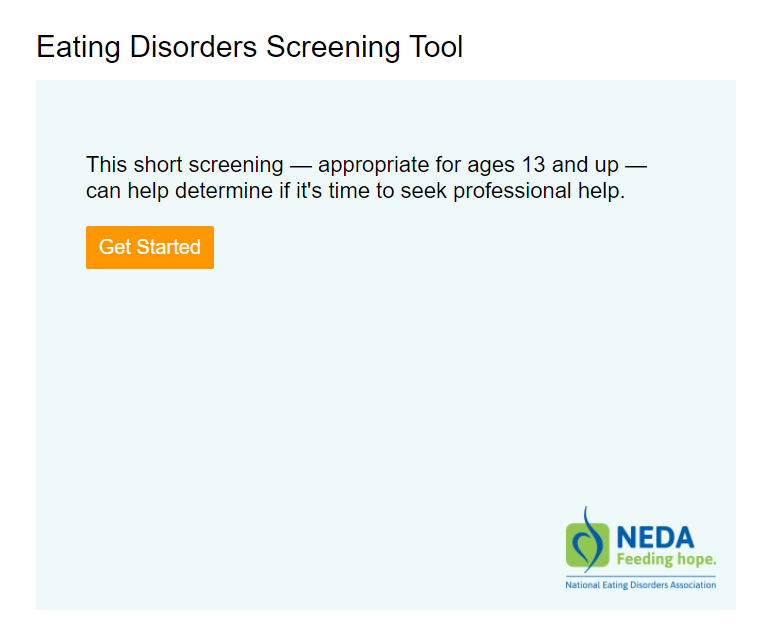Select the National Eating Disorders Association caption
Viewport: 765px width, 632px height.
[x=641, y=585]
